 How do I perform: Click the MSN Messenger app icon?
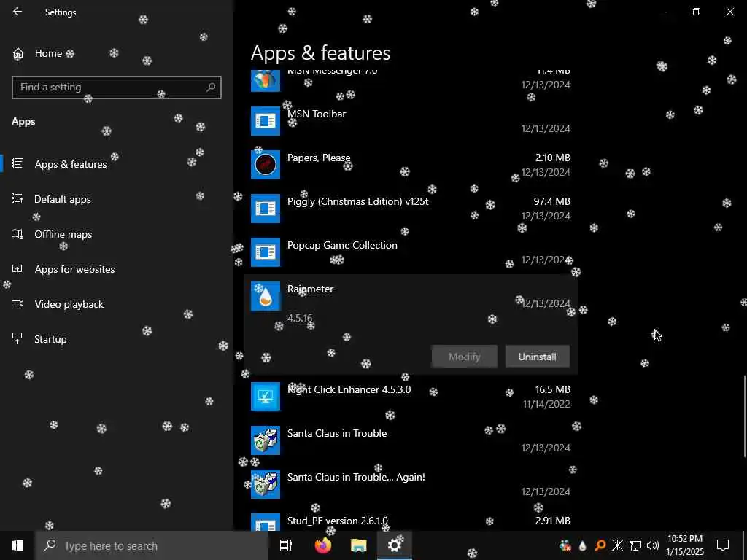point(266,80)
